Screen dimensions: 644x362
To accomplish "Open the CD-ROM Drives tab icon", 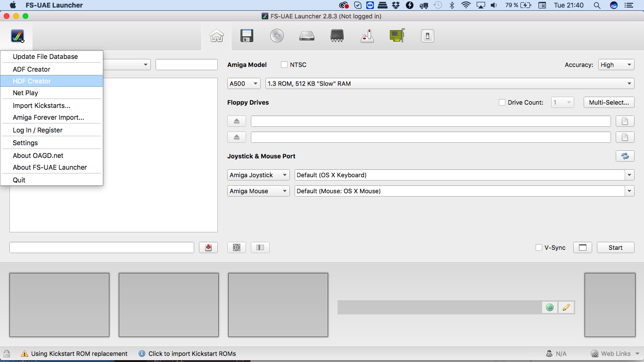I will 277,36.
